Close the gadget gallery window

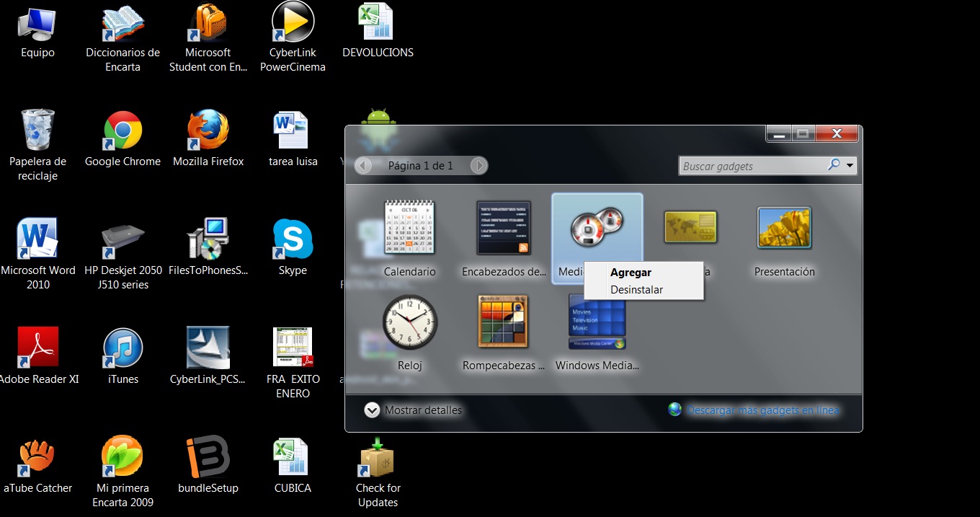tap(837, 133)
